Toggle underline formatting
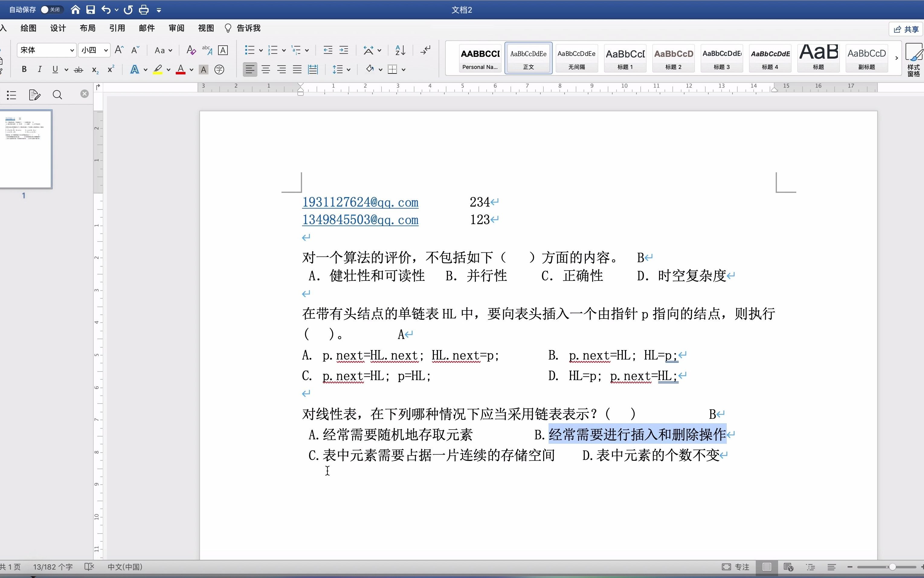Screen dimensions: 924x578 [55, 70]
